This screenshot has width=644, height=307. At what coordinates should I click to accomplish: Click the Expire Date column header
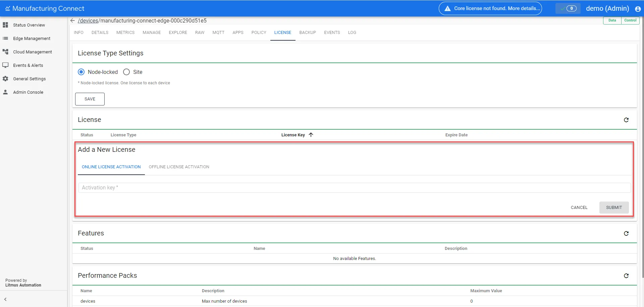coord(456,135)
